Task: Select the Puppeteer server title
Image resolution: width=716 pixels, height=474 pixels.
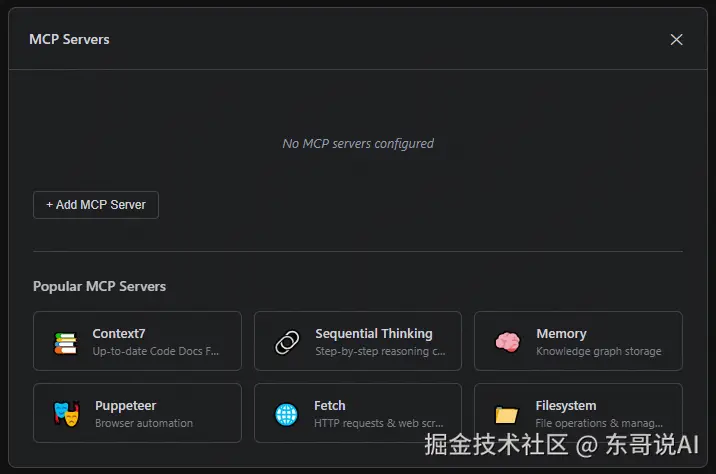Action: tap(125, 406)
